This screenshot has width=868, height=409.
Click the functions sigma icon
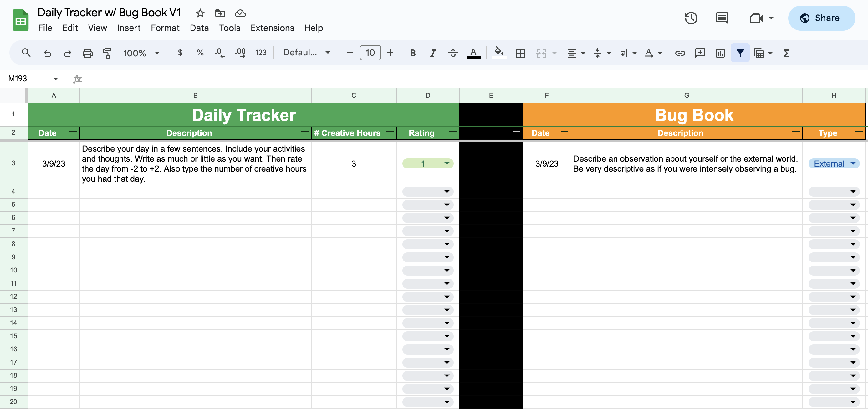pyautogui.click(x=786, y=53)
